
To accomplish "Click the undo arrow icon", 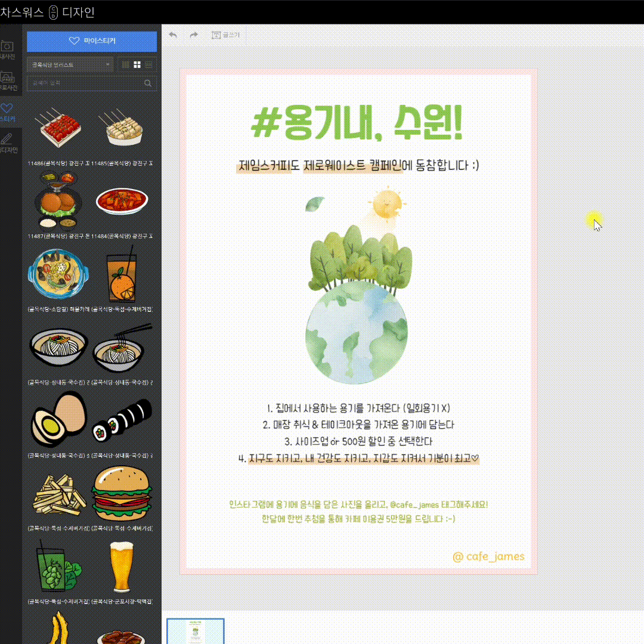I will (173, 35).
